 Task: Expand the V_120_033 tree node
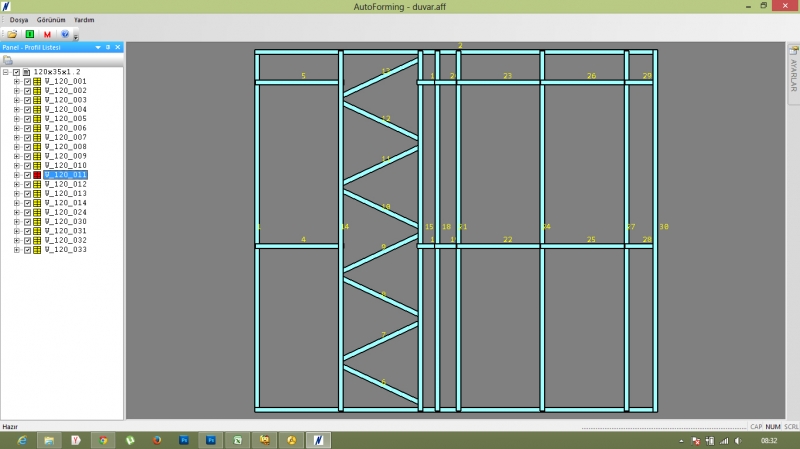coord(17,250)
